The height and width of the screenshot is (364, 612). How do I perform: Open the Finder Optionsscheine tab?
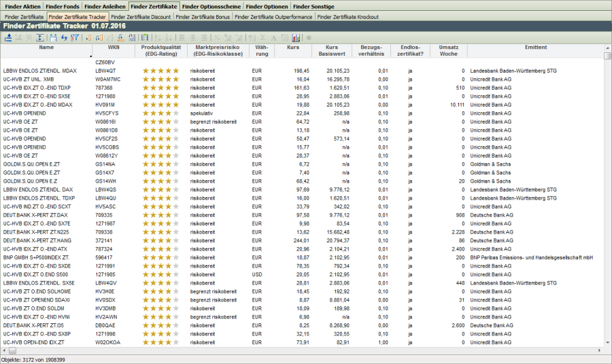coord(211,6)
